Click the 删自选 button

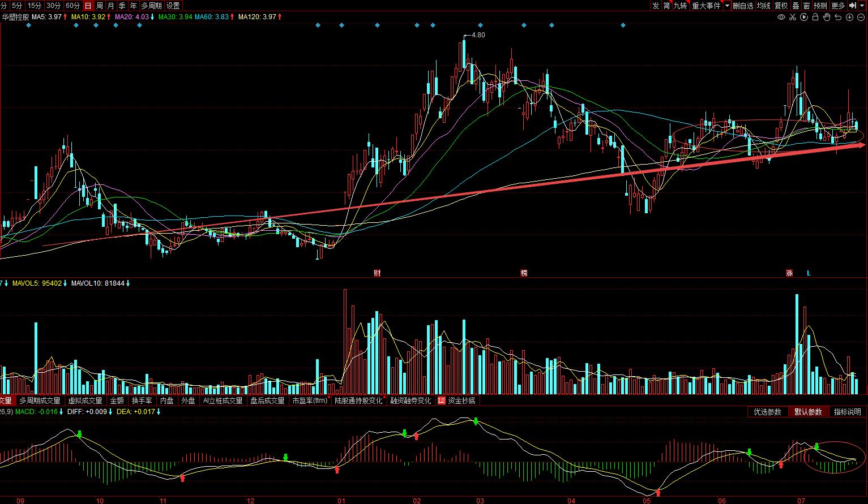[743, 6]
